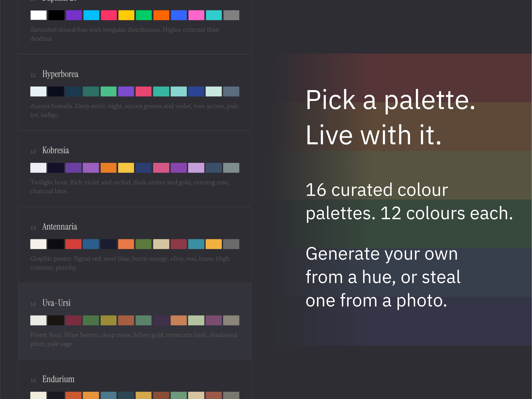The width and height of the screenshot is (532, 399).
Task: Click the Hyperborea Aurora borealis description text
Action: point(134,110)
